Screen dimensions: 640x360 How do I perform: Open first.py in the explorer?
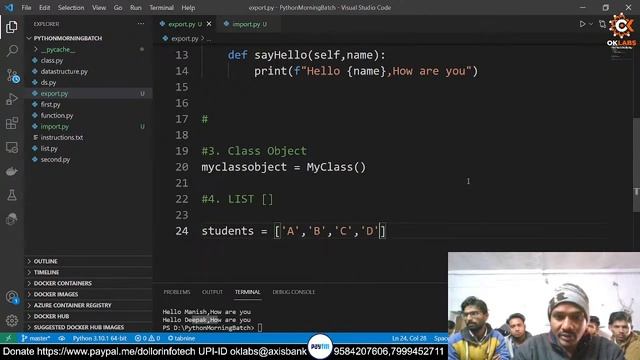(50, 104)
